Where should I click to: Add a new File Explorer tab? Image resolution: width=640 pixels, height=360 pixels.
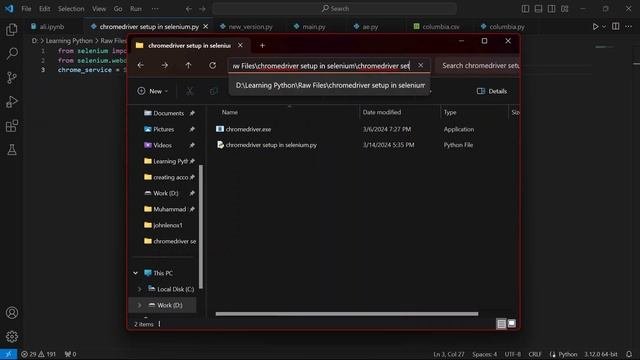[x=262, y=46]
